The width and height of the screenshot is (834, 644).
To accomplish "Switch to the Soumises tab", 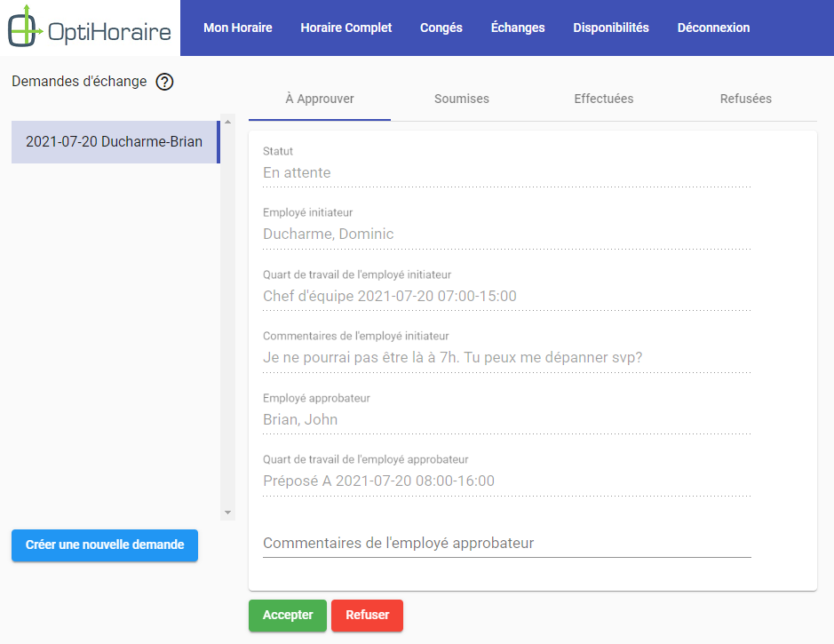I will [x=462, y=99].
